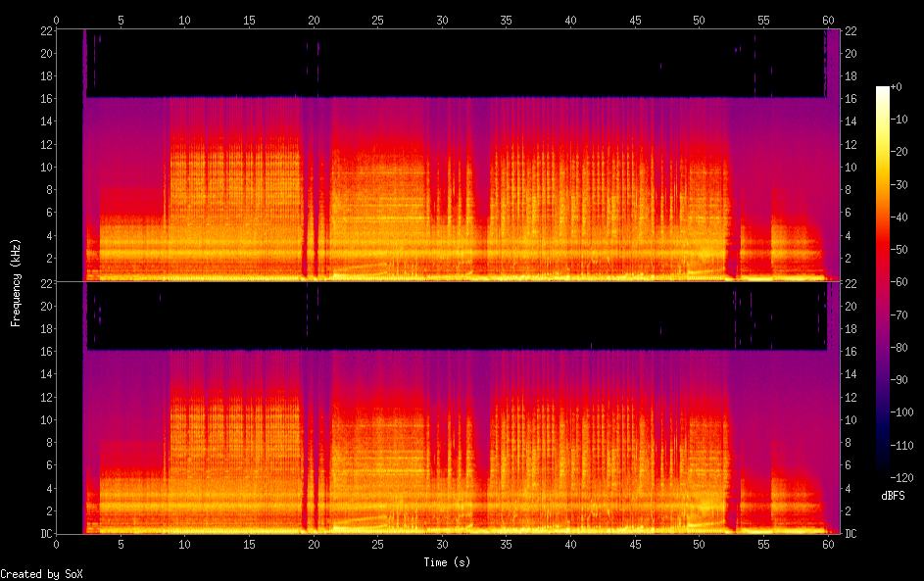Click the '-100' color scale label
The image size is (924, 581).
pyautogui.click(x=901, y=412)
